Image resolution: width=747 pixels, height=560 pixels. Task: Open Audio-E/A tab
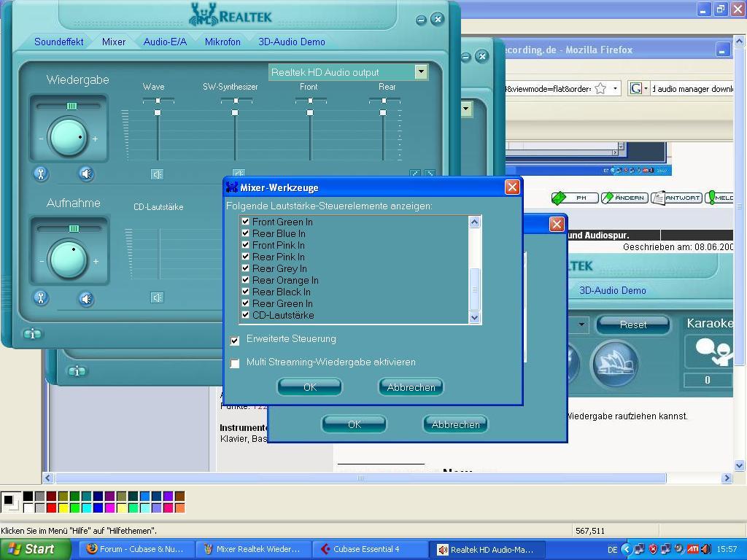coord(165,42)
